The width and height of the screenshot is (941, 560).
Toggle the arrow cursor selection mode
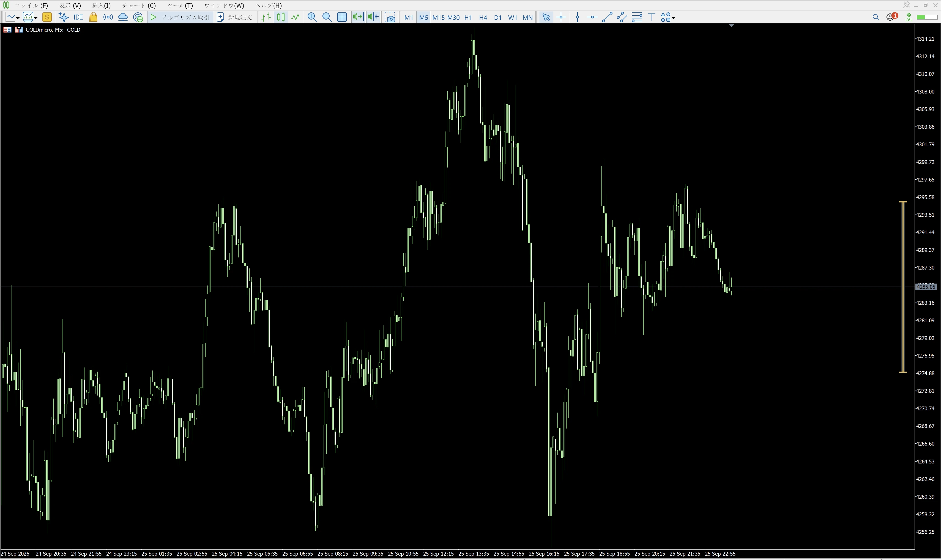click(546, 17)
